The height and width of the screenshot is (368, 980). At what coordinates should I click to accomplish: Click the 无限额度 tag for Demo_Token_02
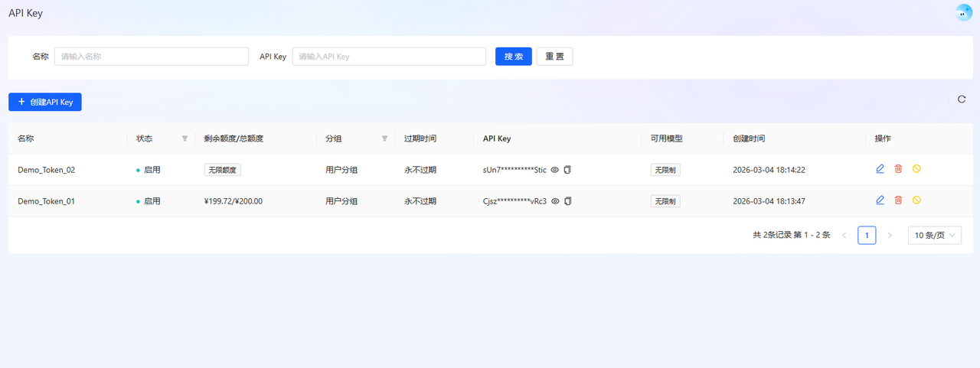pyautogui.click(x=223, y=170)
